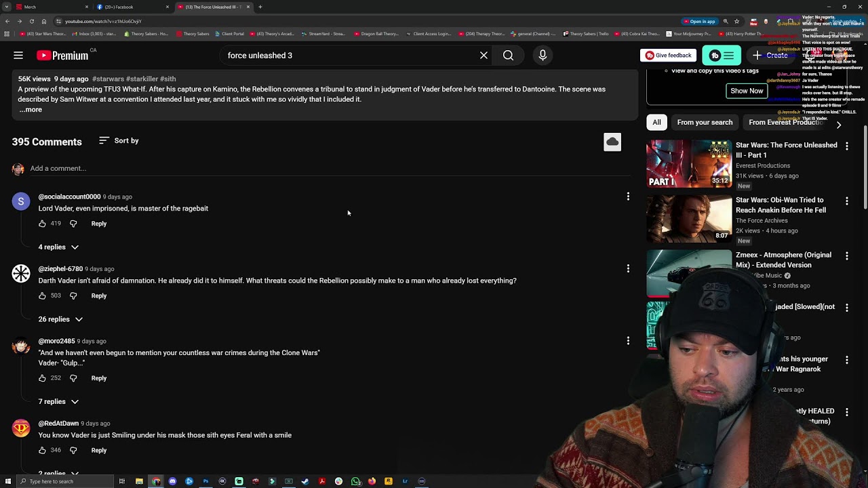Select the All filter chip

point(656,122)
